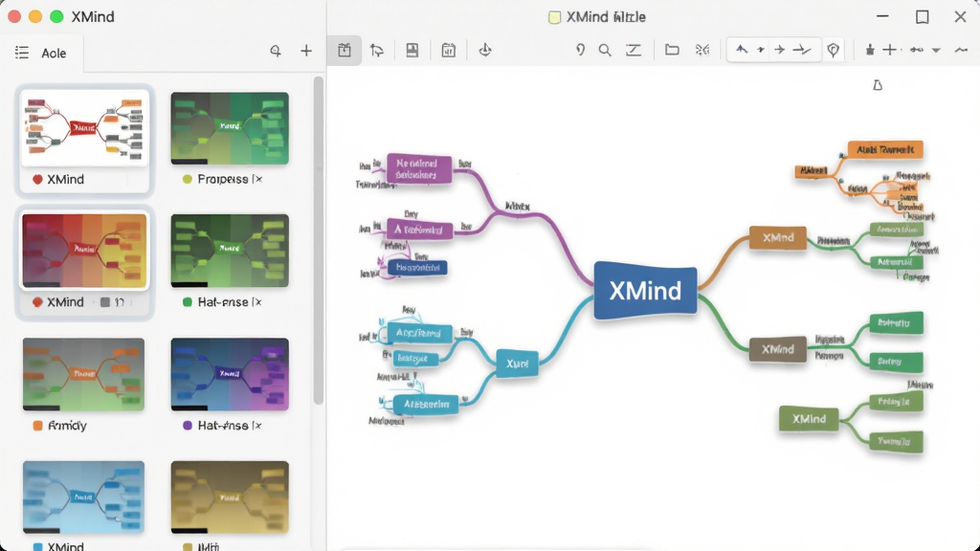Viewport: 980px width, 551px height.
Task: Select the orange XMind branch node
Action: click(x=777, y=238)
